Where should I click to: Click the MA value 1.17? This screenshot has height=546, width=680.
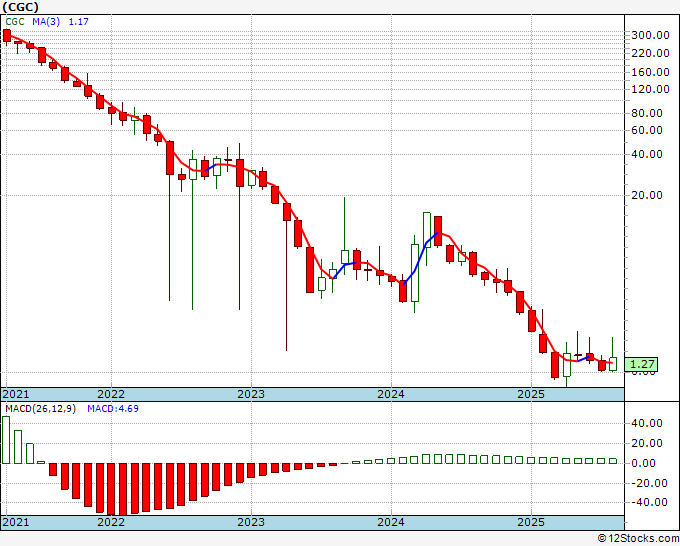(x=78, y=22)
